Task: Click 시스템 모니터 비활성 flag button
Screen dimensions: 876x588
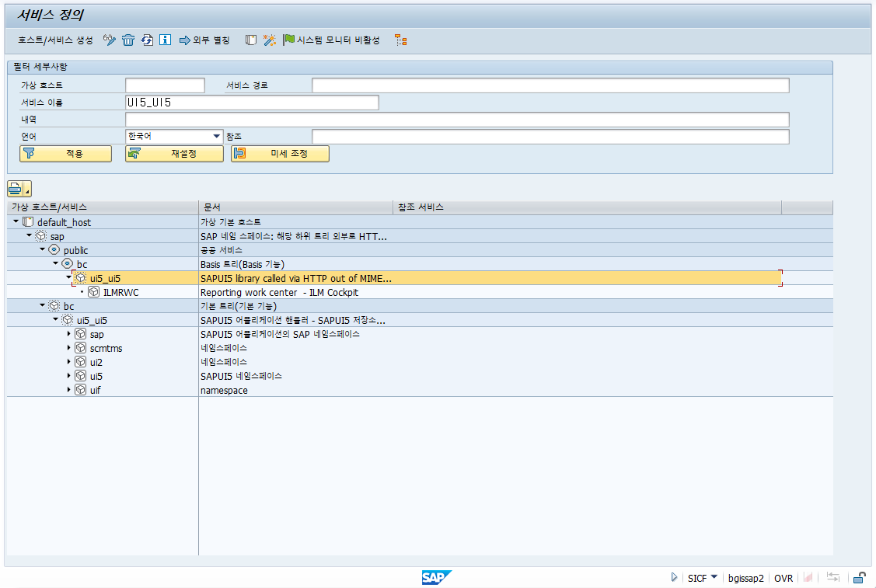Action: click(x=331, y=40)
